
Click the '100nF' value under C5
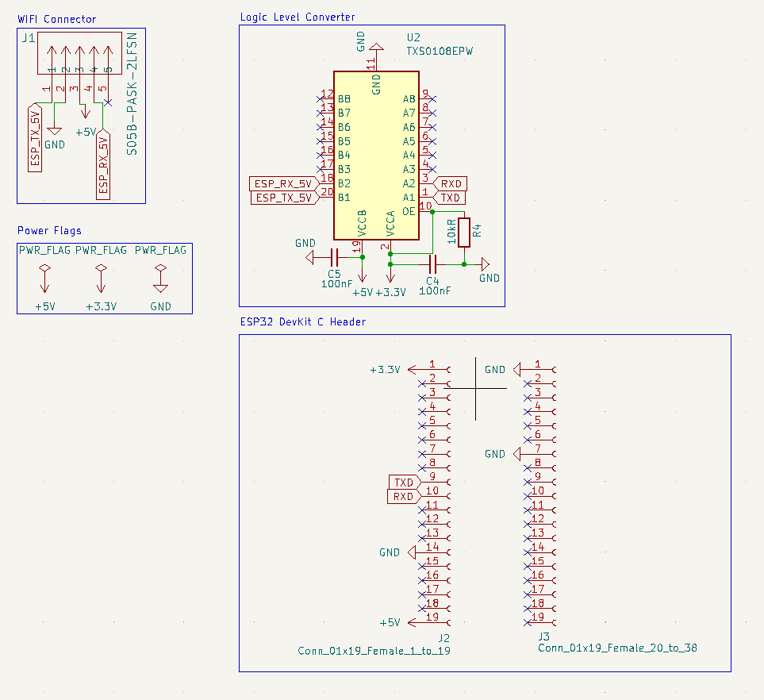(x=336, y=283)
